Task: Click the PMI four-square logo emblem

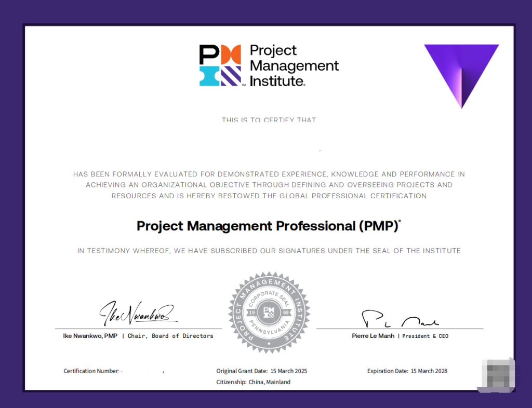Action: pyautogui.click(x=220, y=65)
